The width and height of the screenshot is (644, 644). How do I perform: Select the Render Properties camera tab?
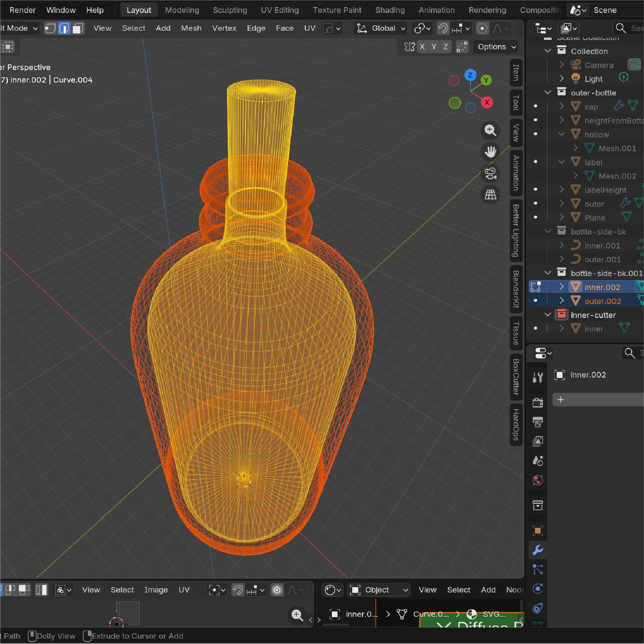(x=538, y=403)
